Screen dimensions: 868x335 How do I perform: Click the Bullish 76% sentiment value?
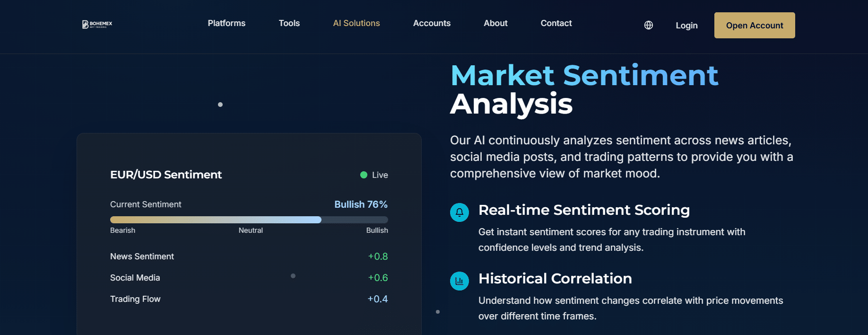click(361, 204)
